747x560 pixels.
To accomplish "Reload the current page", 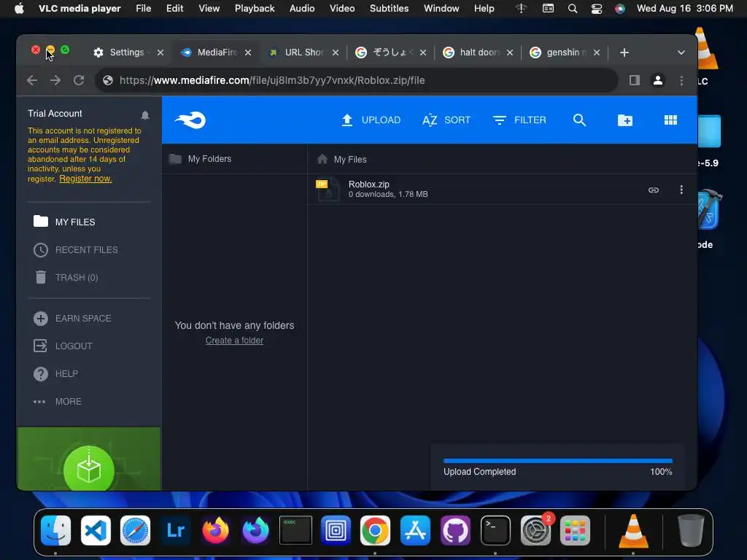I will point(79,80).
